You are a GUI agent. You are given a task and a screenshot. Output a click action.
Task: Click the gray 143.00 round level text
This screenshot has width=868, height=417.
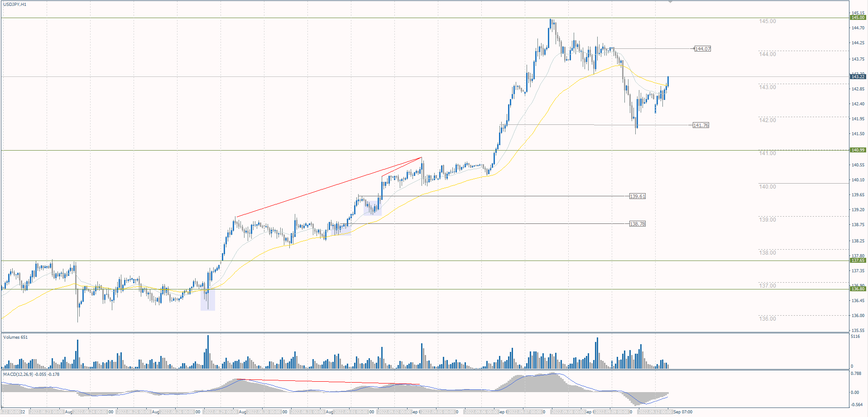[767, 87]
